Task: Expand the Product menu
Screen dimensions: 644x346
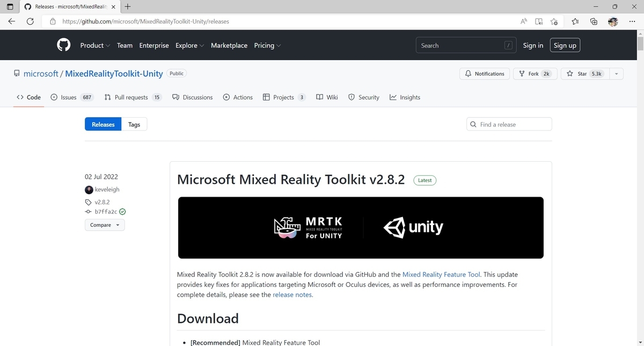Action: click(95, 46)
